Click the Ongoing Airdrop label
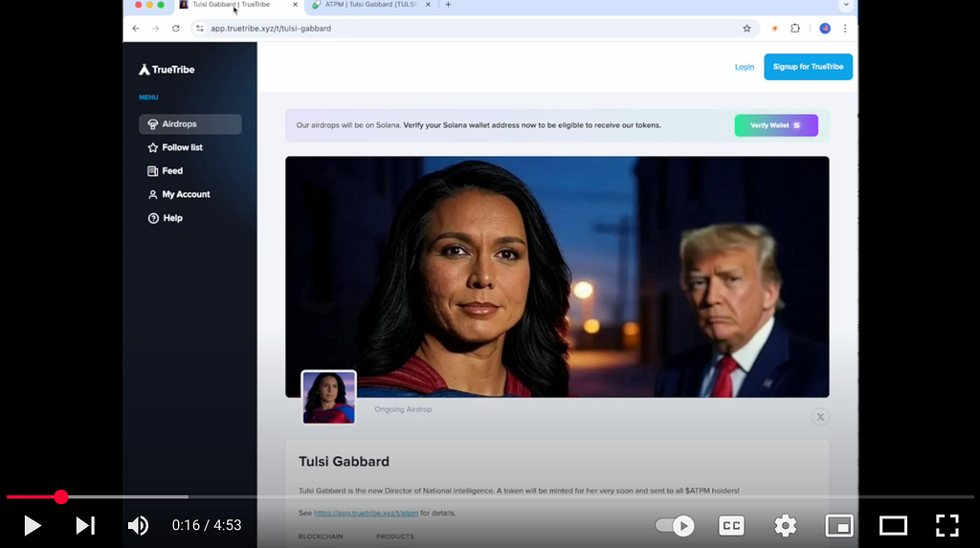Image resolution: width=980 pixels, height=548 pixels. tap(403, 409)
